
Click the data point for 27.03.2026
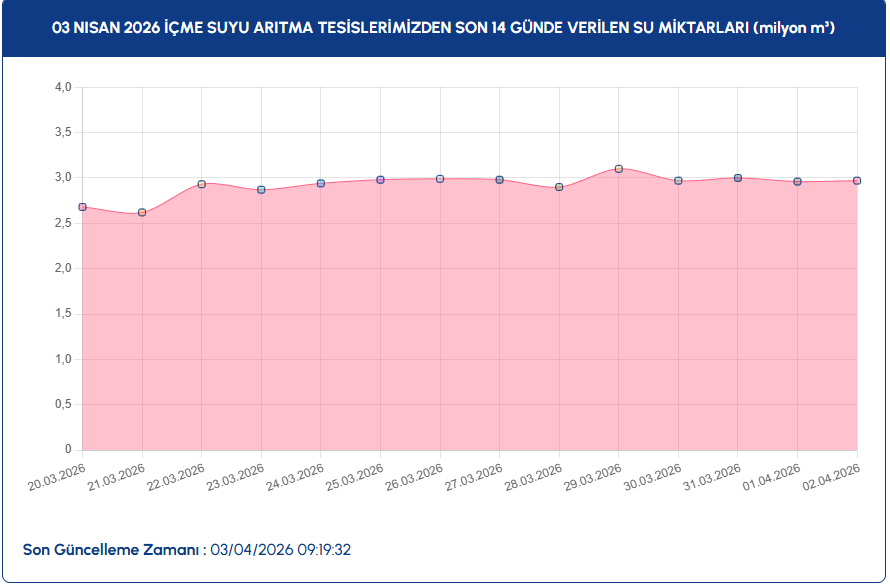tap(499, 180)
